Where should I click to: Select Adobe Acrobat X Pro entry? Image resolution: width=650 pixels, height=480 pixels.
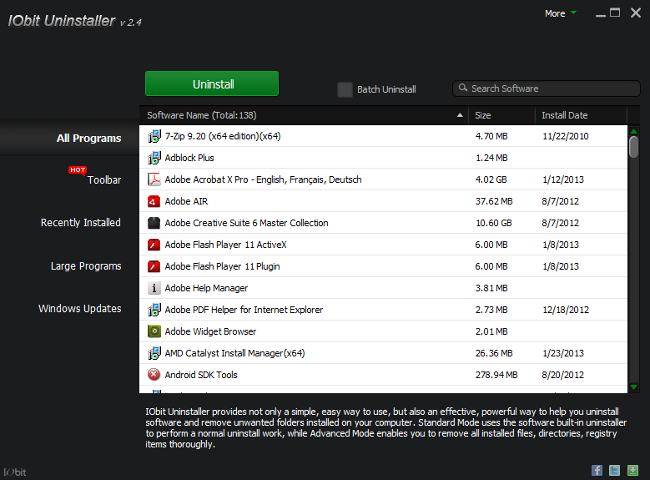coord(383,179)
